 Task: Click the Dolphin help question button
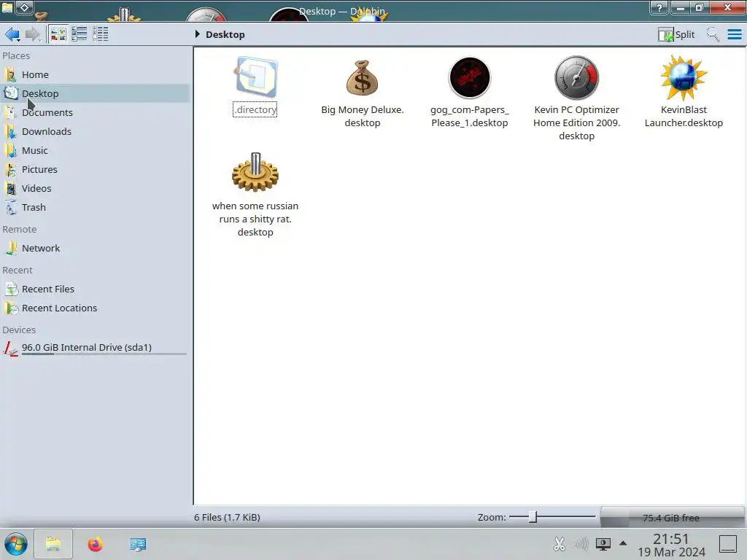[659, 7]
